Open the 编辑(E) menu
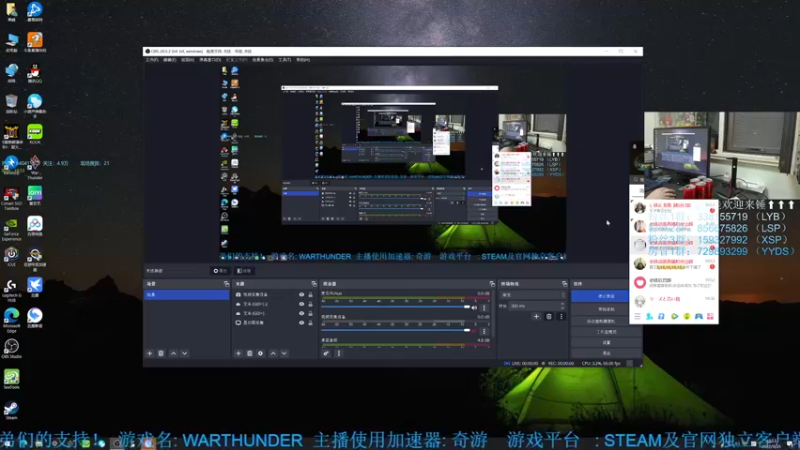The width and height of the screenshot is (800, 450). tap(169, 60)
